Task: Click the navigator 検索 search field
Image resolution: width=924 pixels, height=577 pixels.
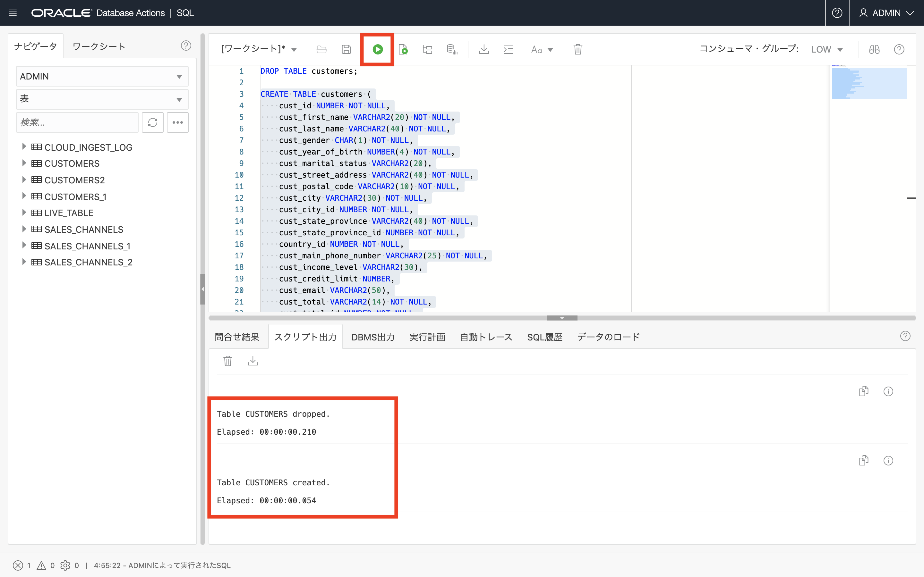Action: pos(77,122)
